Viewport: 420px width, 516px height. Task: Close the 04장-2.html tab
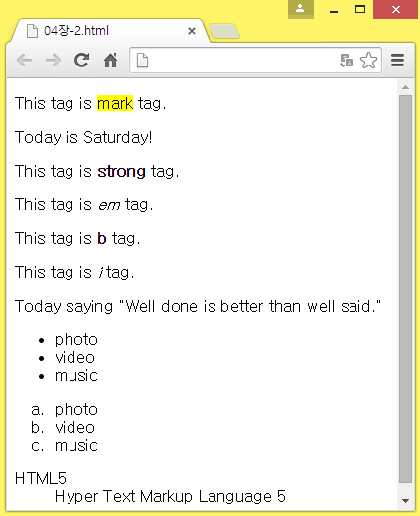(x=192, y=31)
